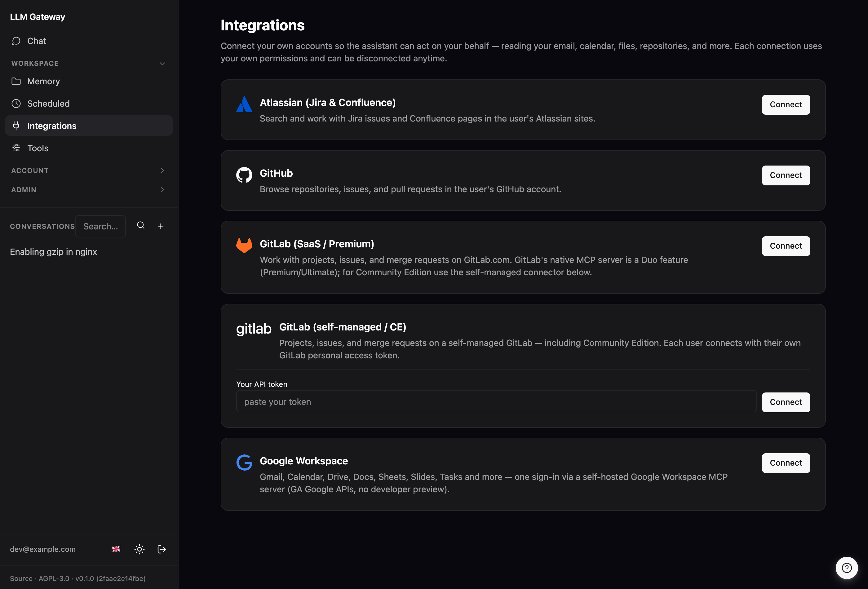The width and height of the screenshot is (868, 589).
Task: Open the Source link in footer
Action: pos(21,578)
